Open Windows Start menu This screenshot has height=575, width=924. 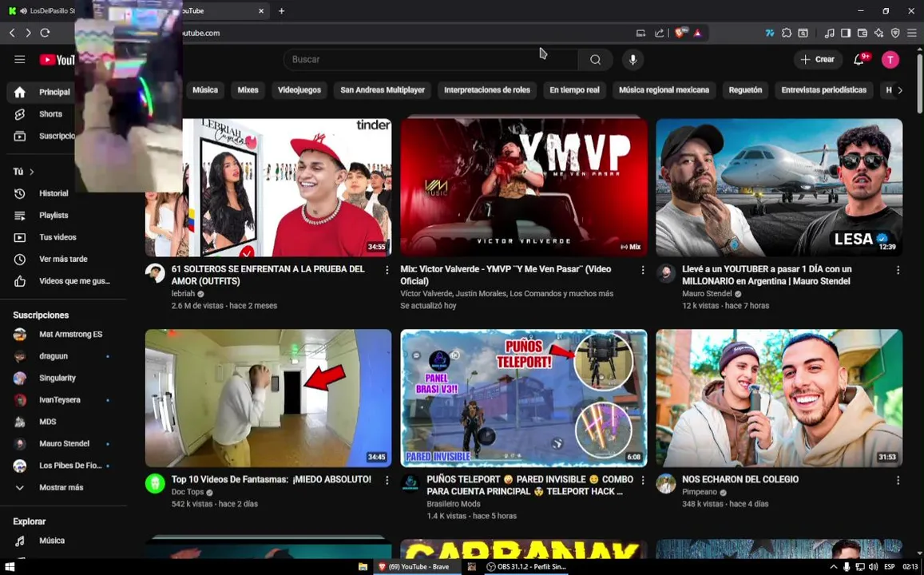[9, 567]
